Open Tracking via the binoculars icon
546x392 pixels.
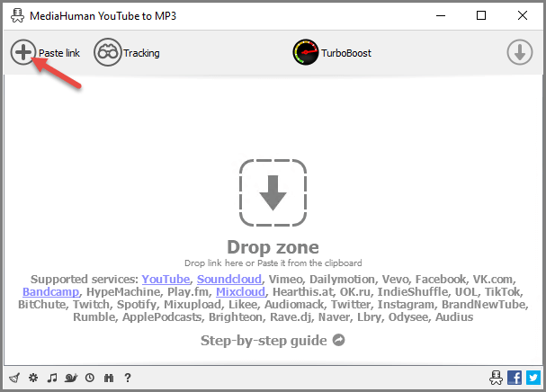click(x=108, y=52)
